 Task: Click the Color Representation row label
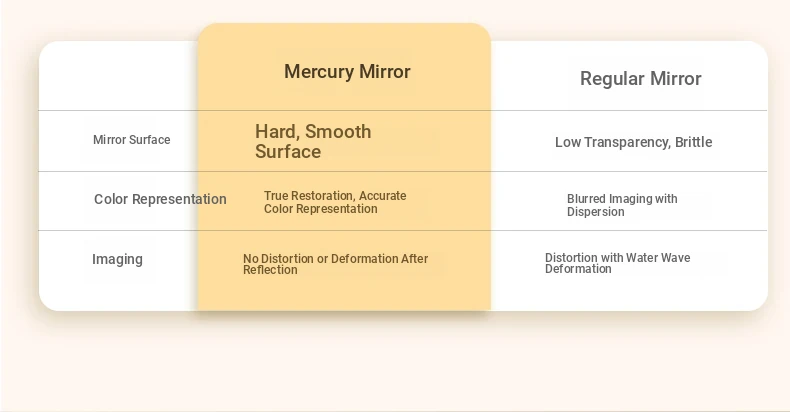click(x=160, y=199)
